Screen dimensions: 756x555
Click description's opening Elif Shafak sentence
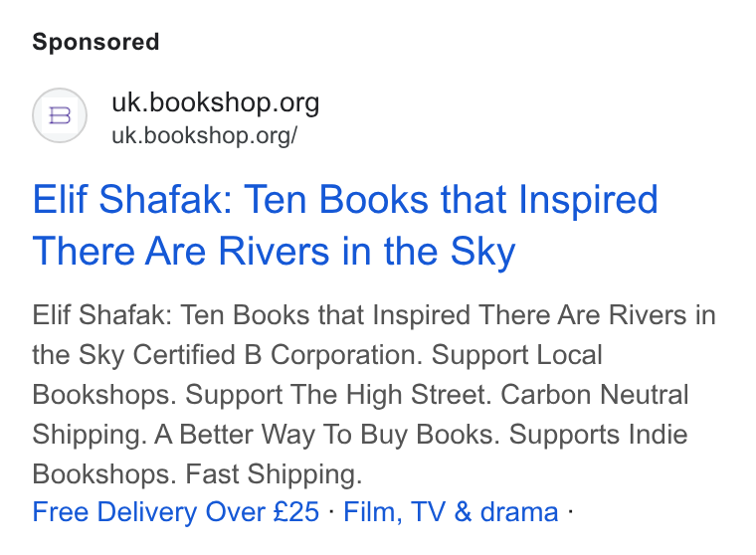(374, 315)
